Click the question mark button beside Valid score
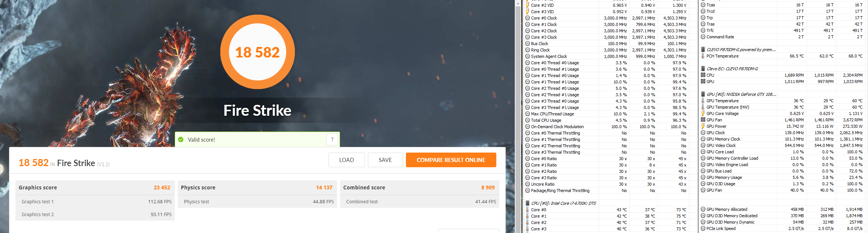 point(332,139)
